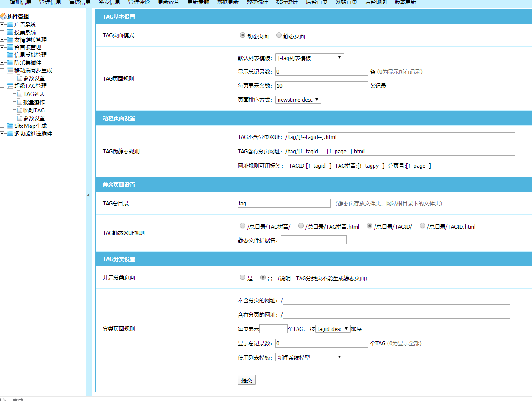Open the newstime desc sort dropdown
Image resolution: width=532 pixels, height=401 pixels.
click(x=298, y=100)
